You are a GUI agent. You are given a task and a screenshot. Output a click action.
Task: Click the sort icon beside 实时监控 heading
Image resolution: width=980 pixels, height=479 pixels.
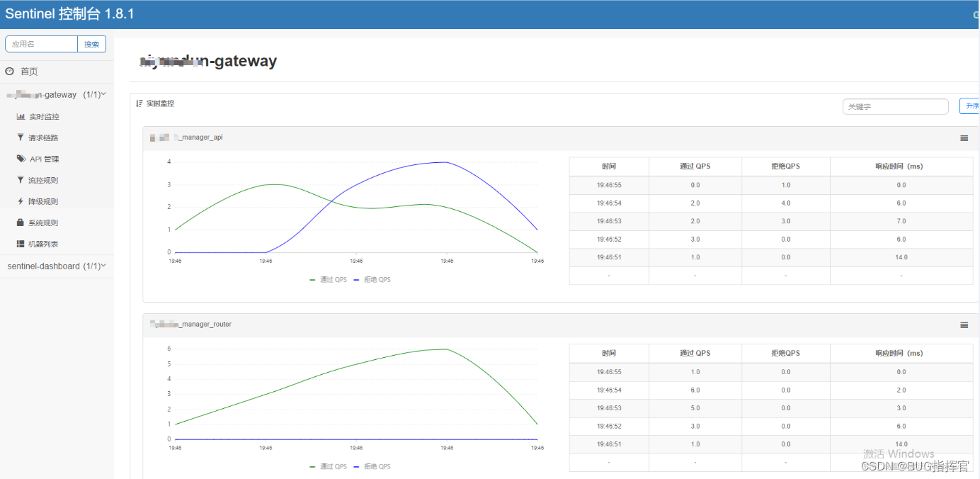coord(139,103)
